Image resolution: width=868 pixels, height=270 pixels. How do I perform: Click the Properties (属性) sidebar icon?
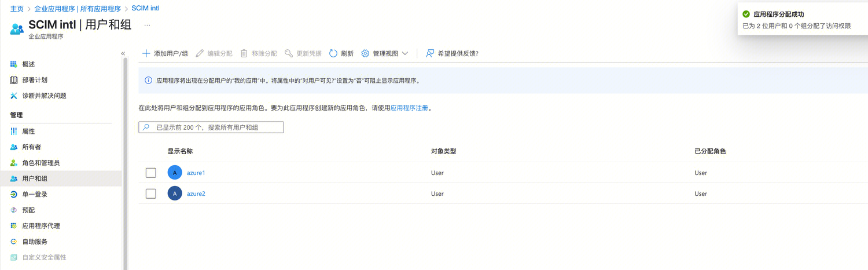pos(14,132)
